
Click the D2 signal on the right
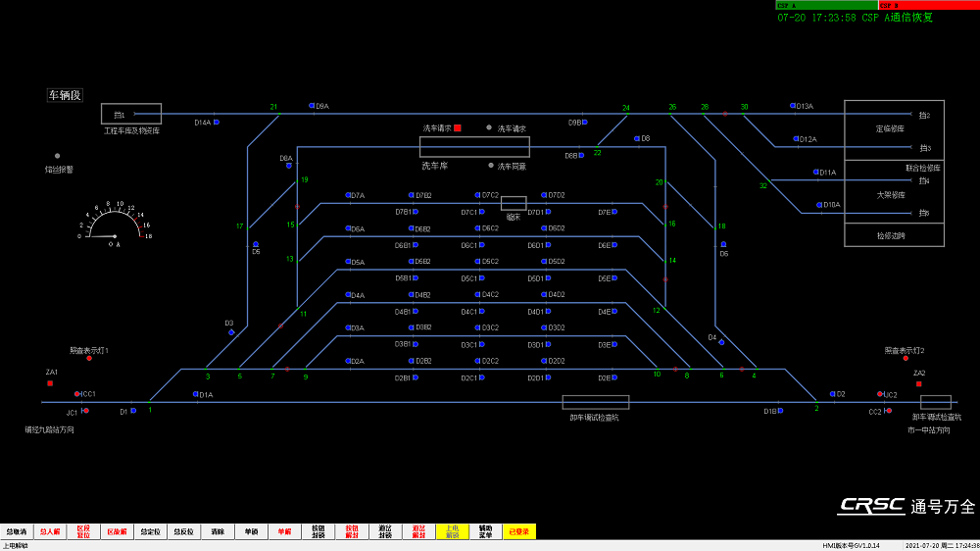(832, 394)
